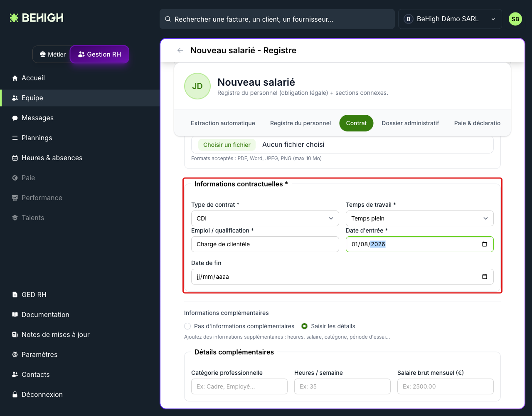532x416 pixels.
Task: Open Plannings in the sidebar
Action: click(x=80, y=138)
